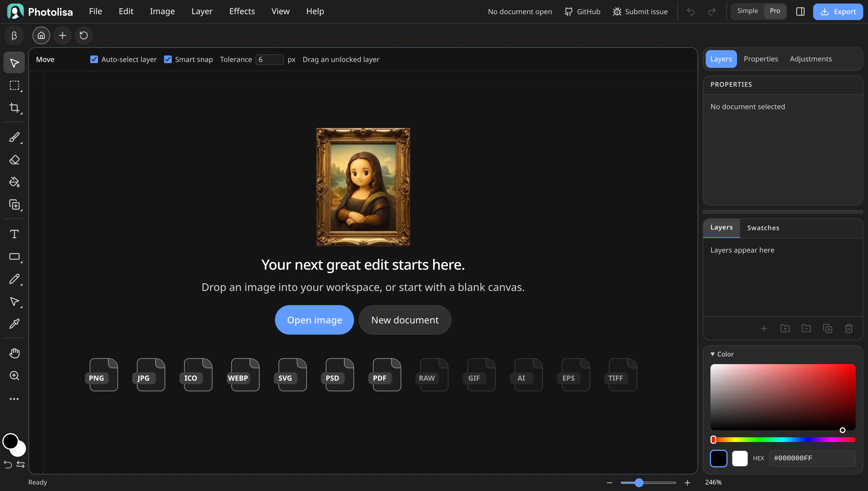
Task: Click the white background color swatch
Action: (x=740, y=458)
